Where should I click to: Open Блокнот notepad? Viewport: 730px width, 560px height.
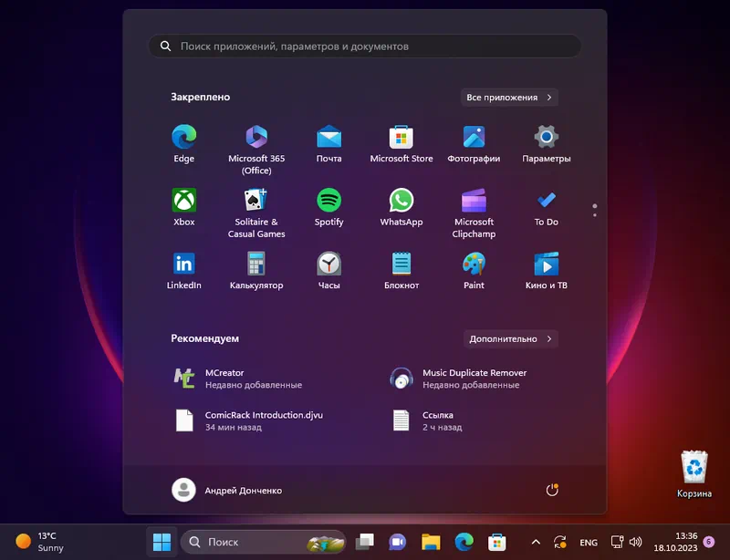(x=401, y=271)
